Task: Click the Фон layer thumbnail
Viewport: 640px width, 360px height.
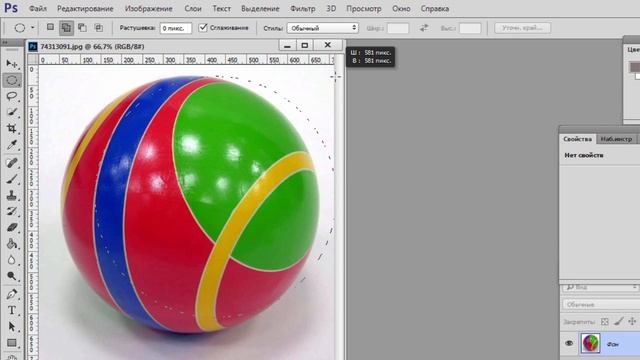Action: pyautogui.click(x=591, y=343)
